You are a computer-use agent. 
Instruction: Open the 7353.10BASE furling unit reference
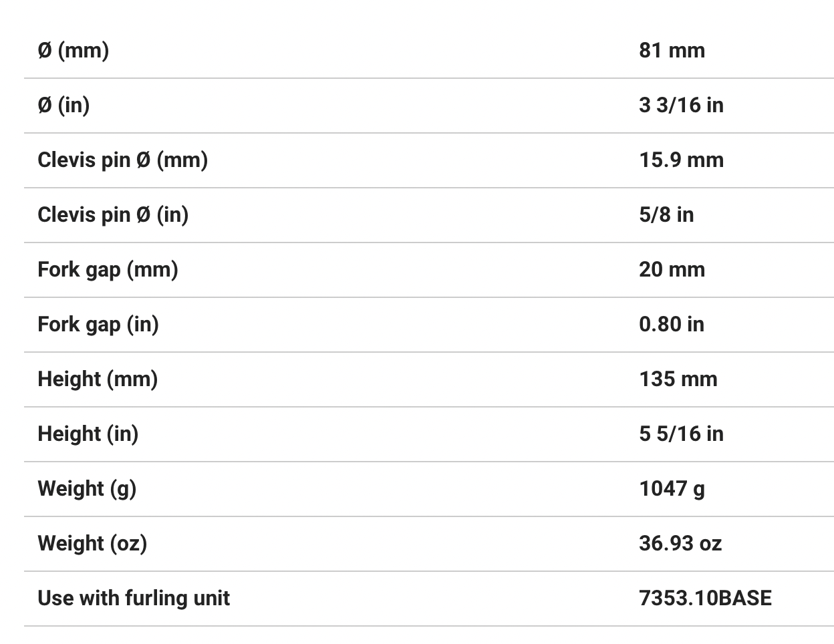tap(705, 598)
